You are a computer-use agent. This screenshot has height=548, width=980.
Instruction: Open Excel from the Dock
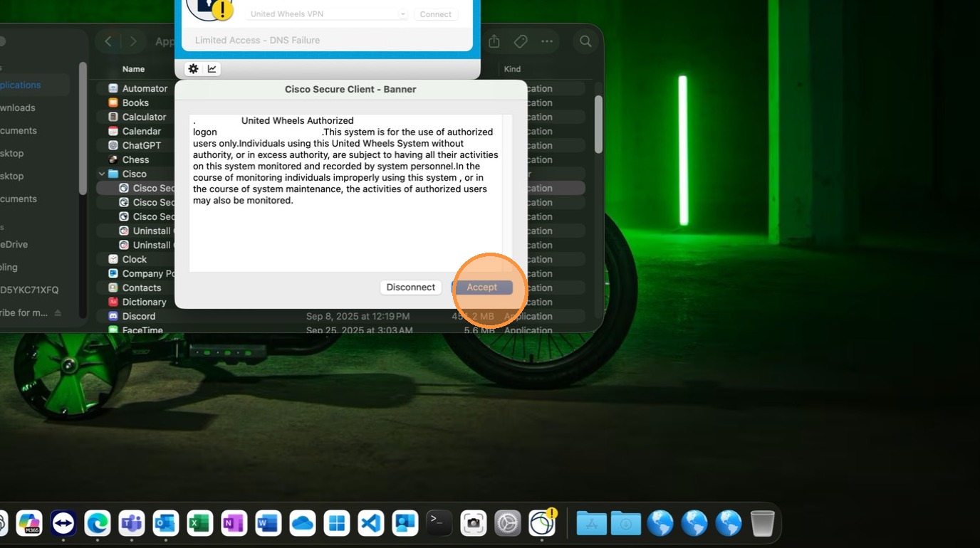tap(200, 524)
